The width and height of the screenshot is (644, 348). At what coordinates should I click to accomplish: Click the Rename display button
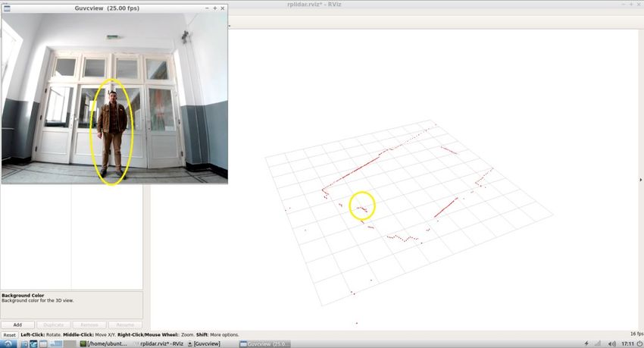pos(125,325)
